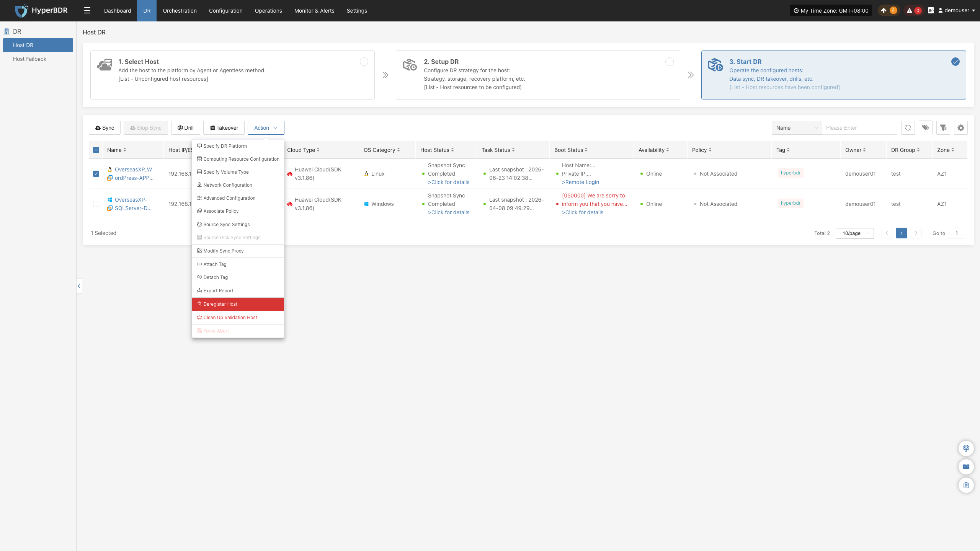Click the orange badge showing 4
The height and width of the screenshot is (551, 980).
point(893,11)
